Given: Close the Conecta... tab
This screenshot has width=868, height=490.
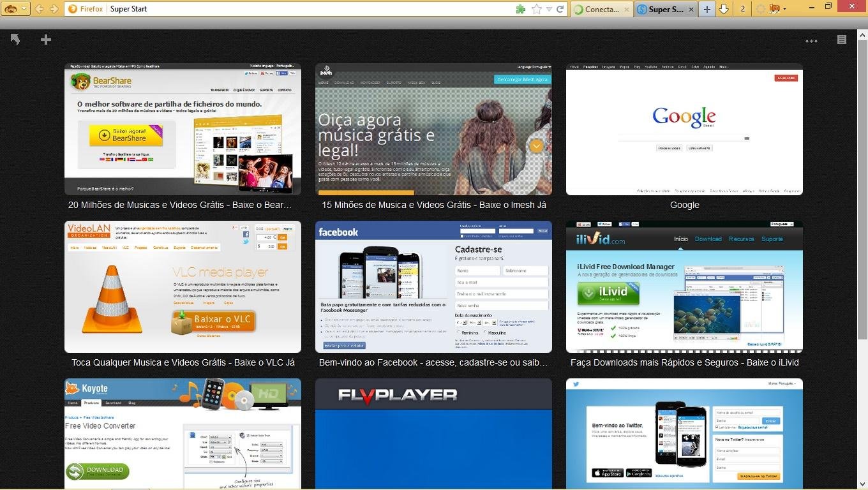Looking at the screenshot, I should [627, 9].
